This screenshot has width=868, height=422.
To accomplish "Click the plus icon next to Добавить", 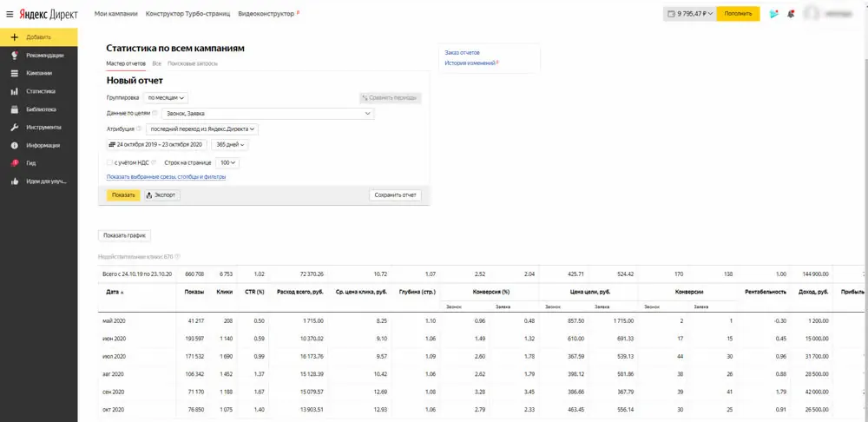I will pos(15,37).
